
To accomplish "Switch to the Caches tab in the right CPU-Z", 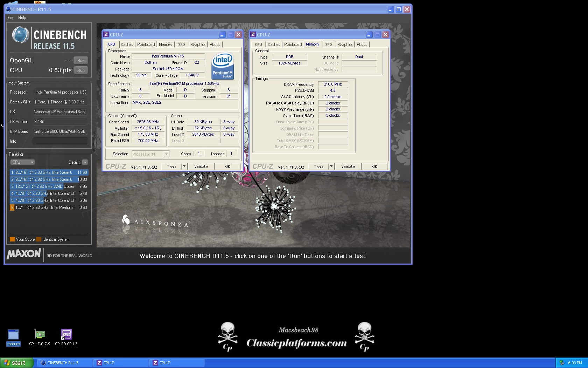I will [274, 45].
